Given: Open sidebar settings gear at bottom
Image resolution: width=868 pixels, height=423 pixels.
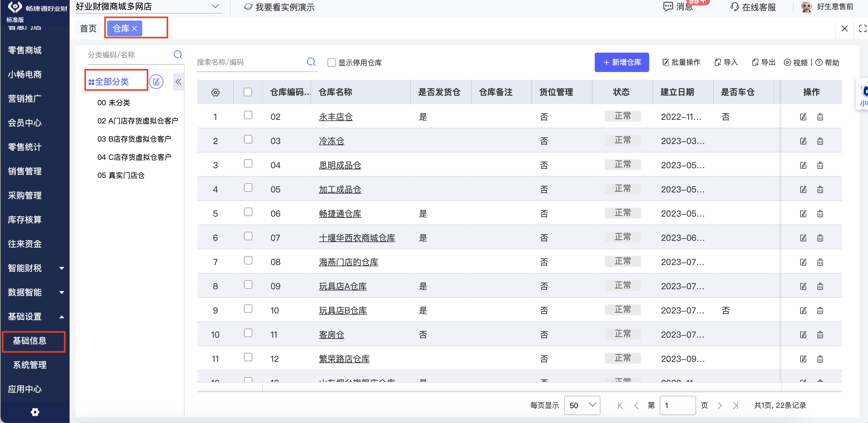Looking at the screenshot, I should pos(35,412).
